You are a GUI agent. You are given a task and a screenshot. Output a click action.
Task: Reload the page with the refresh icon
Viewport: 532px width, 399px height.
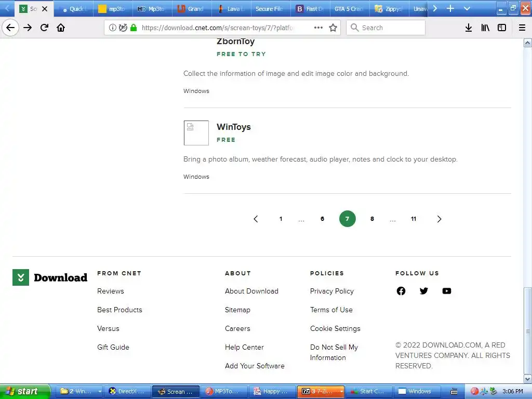pyautogui.click(x=44, y=28)
